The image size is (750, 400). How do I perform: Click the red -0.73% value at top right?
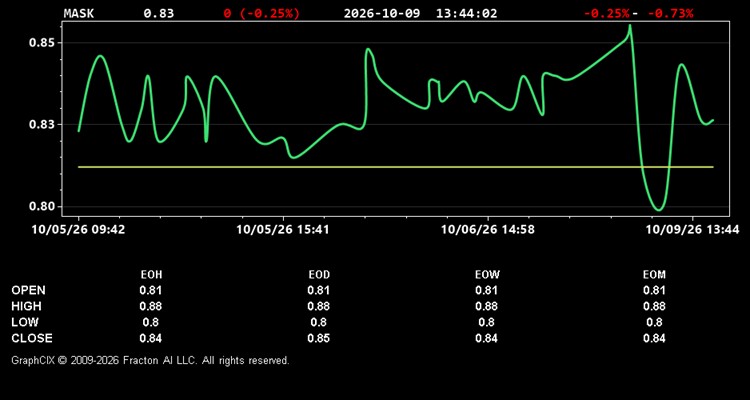(x=670, y=13)
